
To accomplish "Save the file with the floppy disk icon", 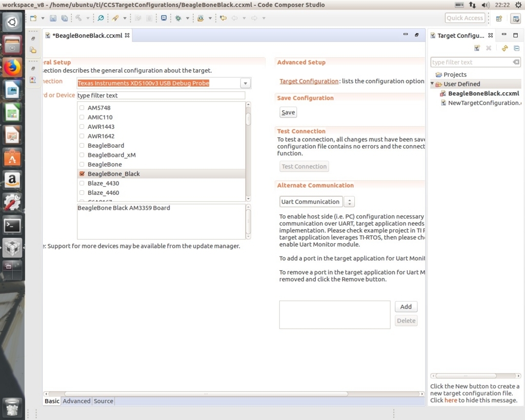I will [x=53, y=18].
